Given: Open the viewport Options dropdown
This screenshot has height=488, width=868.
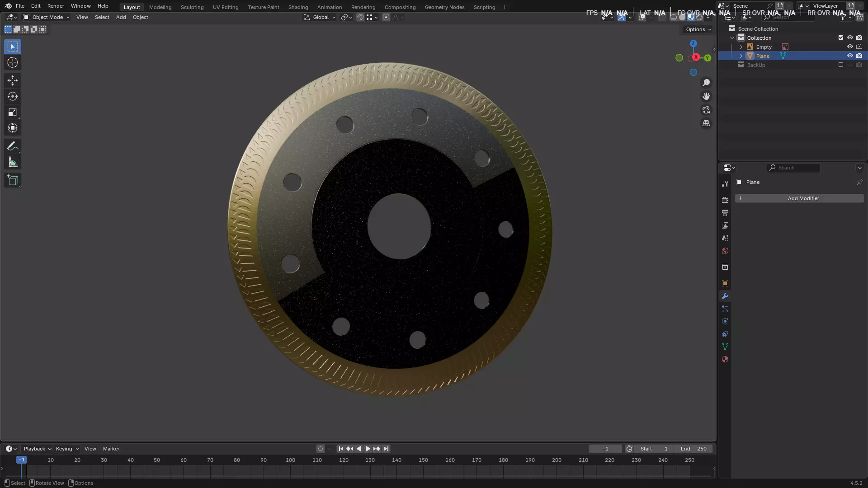Looking at the screenshot, I should (x=698, y=29).
